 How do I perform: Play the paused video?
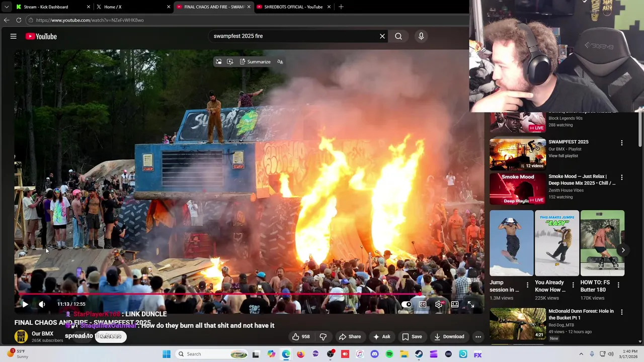(25, 304)
